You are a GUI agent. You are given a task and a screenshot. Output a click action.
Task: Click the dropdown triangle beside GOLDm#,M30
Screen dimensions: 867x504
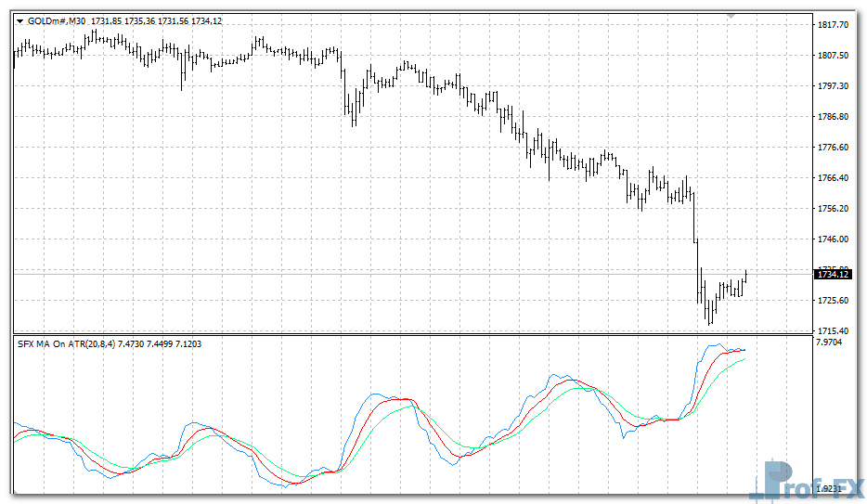20,21
